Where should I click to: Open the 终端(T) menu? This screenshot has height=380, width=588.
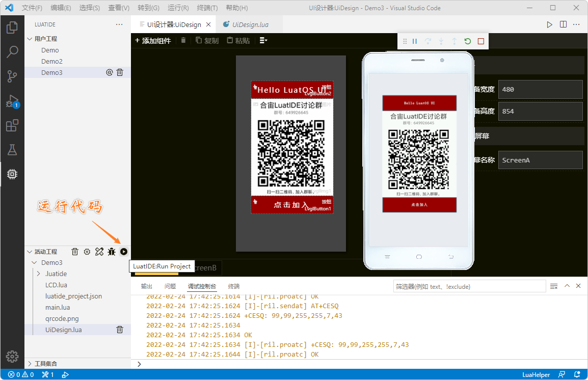pos(207,8)
